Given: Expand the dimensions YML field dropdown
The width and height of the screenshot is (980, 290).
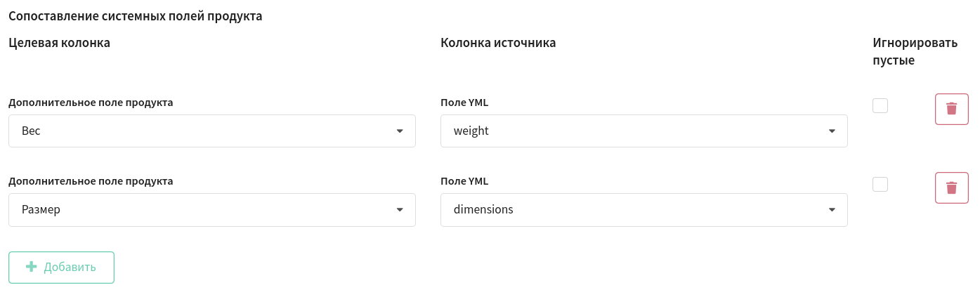Looking at the screenshot, I should click(644, 210).
